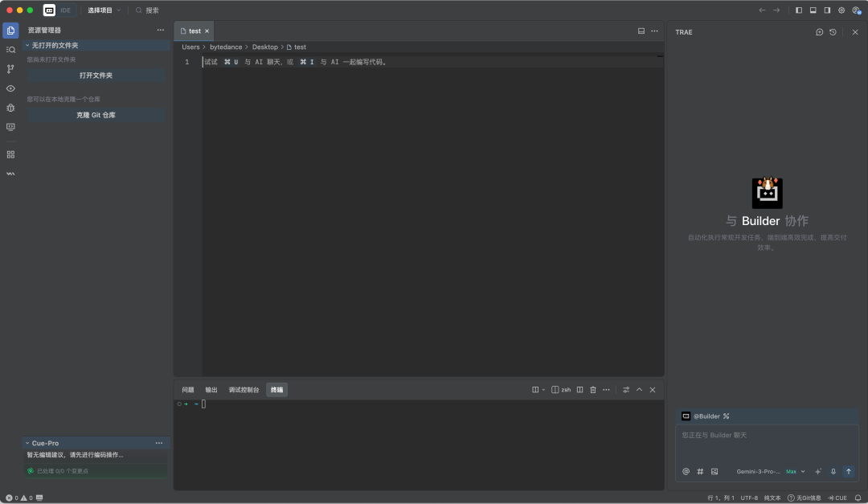Toggle the bottom panel visibility
This screenshot has width=868, height=504.
(x=813, y=10)
